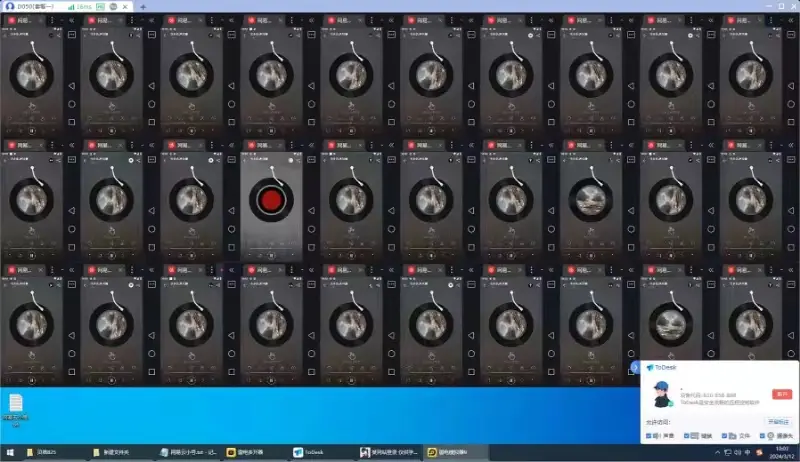Uncheck the 文件 permission checkbox

[x=724, y=436]
